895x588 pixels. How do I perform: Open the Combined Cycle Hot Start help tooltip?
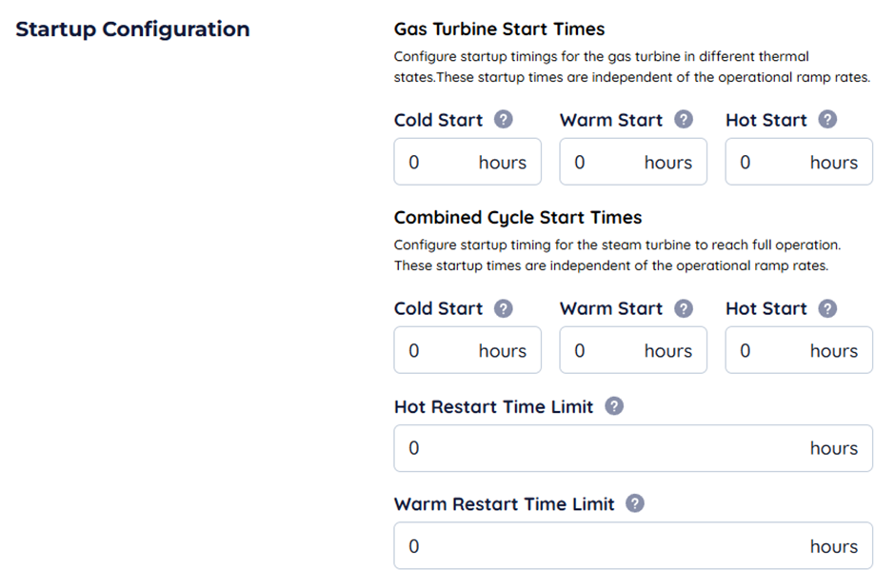(827, 308)
